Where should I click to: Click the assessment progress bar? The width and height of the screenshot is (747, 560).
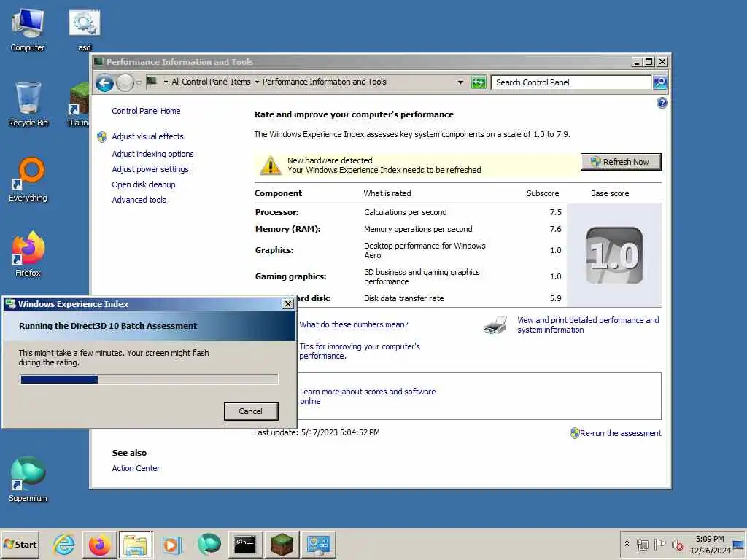point(149,379)
